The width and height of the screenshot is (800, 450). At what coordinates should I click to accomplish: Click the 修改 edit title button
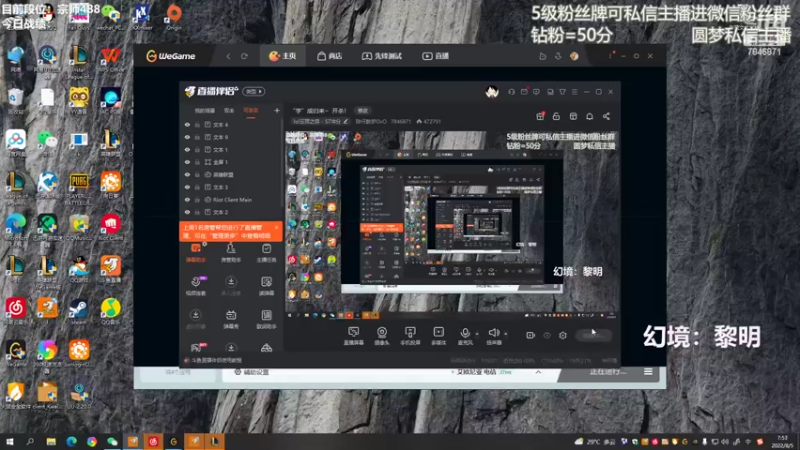[x=362, y=111]
